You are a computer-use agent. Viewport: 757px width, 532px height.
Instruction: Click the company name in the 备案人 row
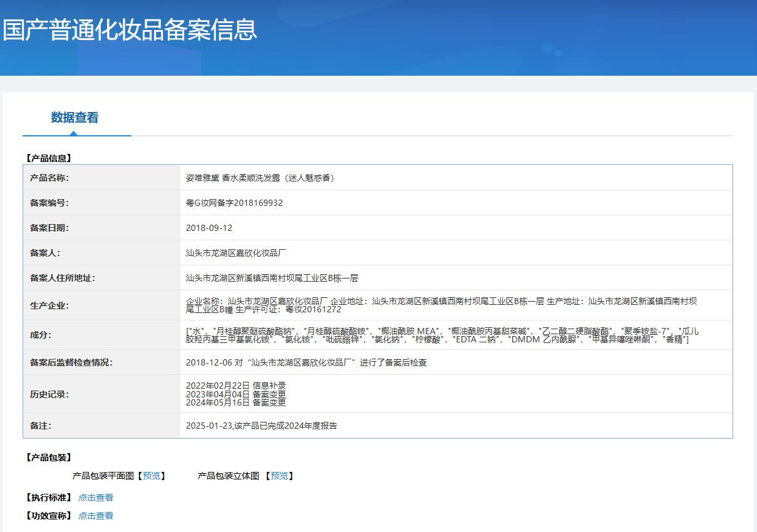(x=236, y=253)
